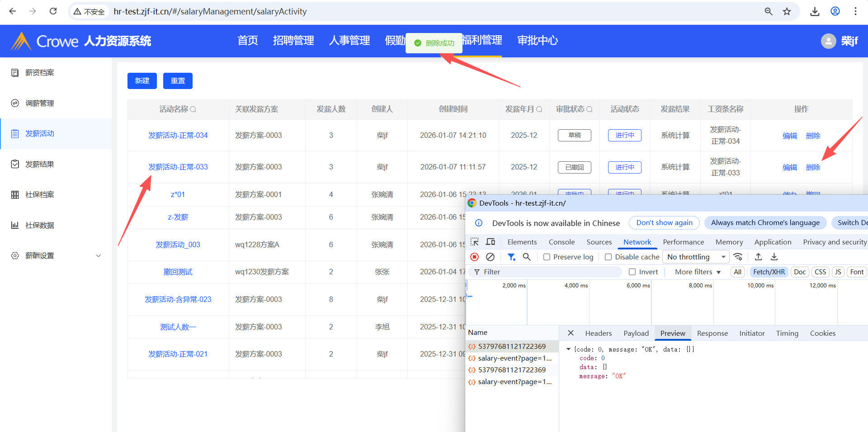The width and height of the screenshot is (868, 432).
Task: Click the 新建 button
Action: pos(142,81)
